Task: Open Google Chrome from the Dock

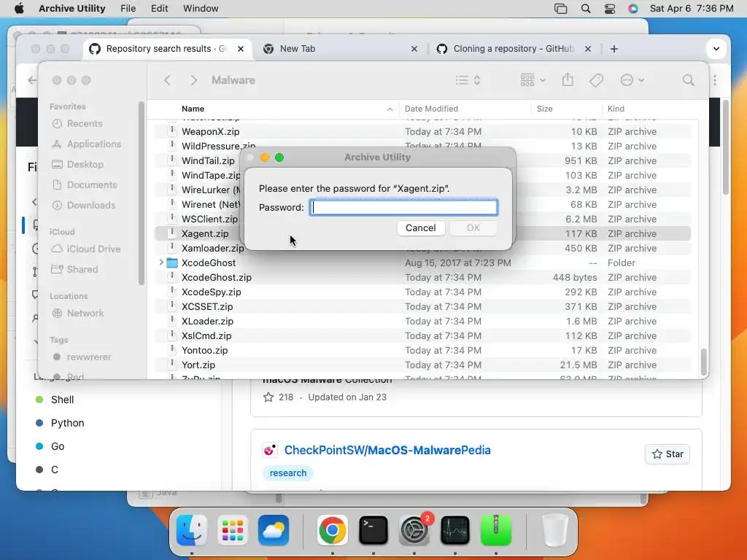Action: coord(332,530)
